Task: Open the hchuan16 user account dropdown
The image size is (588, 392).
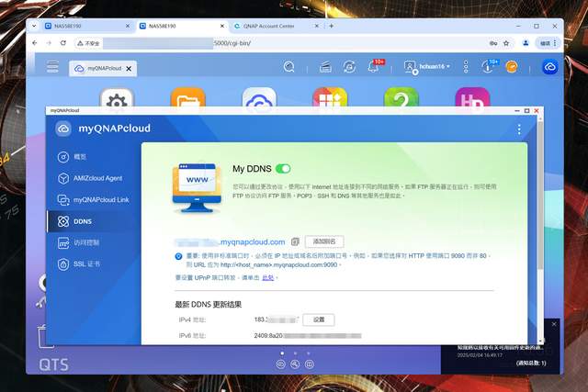Action: point(426,67)
